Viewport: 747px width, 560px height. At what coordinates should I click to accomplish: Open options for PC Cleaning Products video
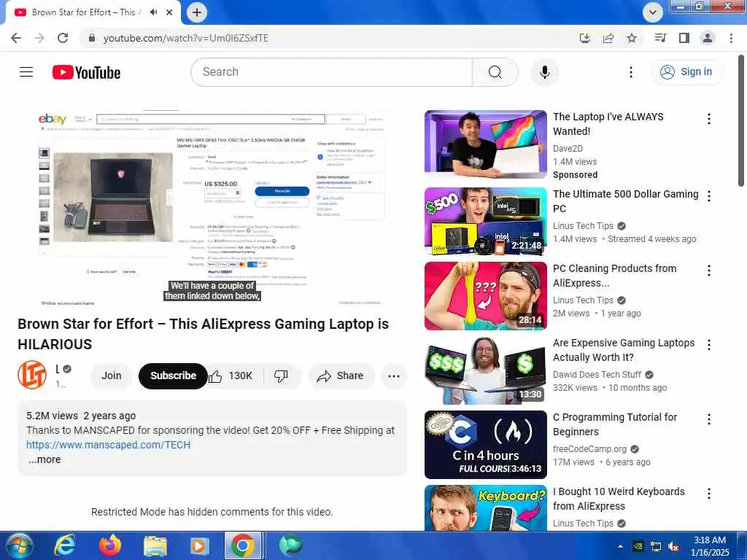pyautogui.click(x=709, y=271)
